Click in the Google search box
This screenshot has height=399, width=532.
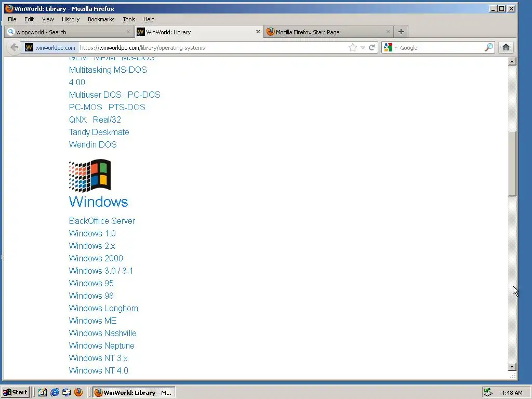[441, 47]
